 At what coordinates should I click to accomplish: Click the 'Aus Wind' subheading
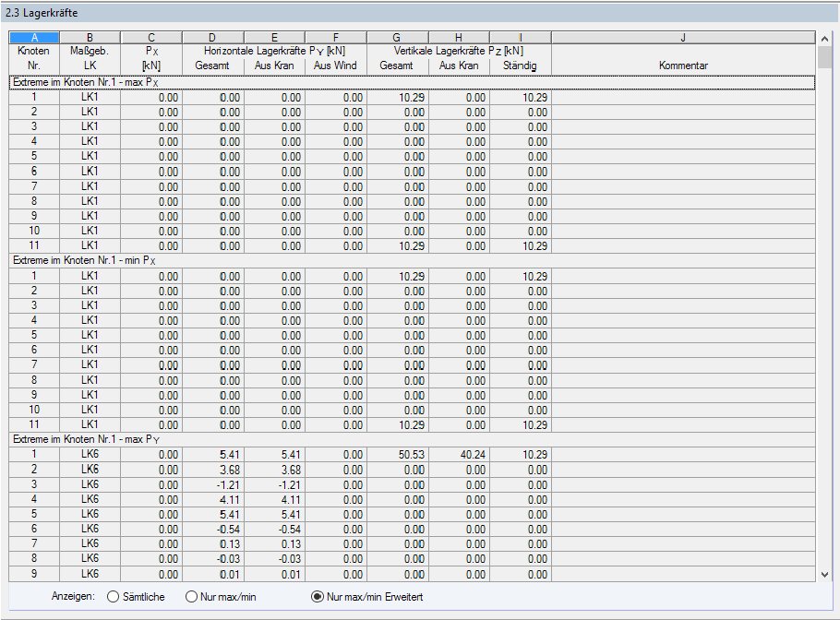coord(335,66)
